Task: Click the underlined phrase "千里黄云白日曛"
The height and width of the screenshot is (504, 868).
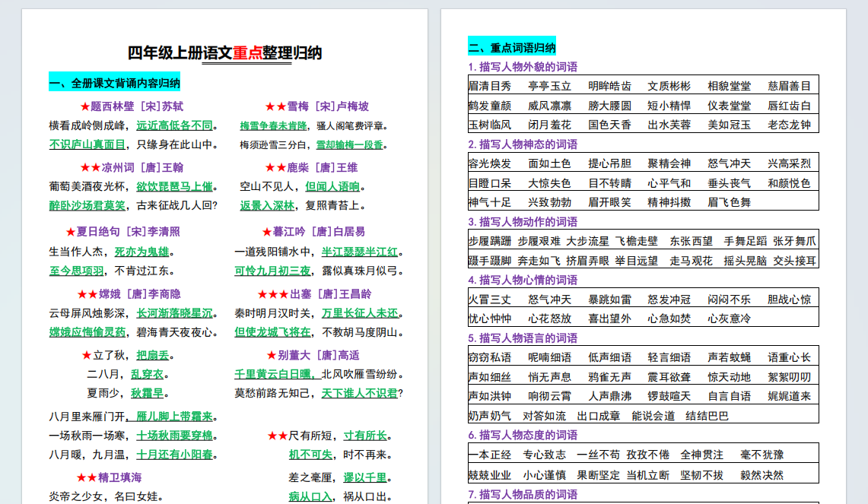Action: point(272,375)
